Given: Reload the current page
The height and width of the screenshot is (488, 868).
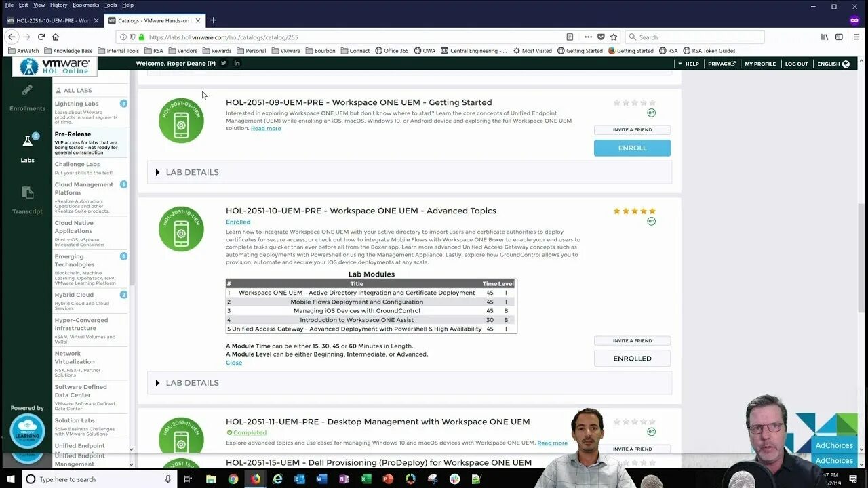Looking at the screenshot, I should (41, 37).
